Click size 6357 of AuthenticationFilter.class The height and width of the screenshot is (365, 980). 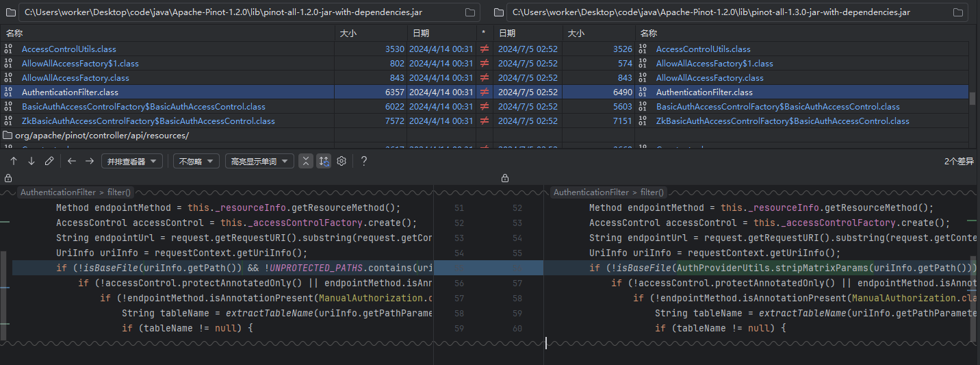395,92
